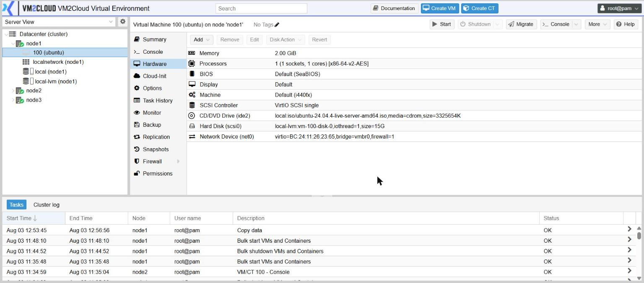The width and height of the screenshot is (644, 283).
Task: Open Console options dropdown arrow
Action: pos(576,24)
